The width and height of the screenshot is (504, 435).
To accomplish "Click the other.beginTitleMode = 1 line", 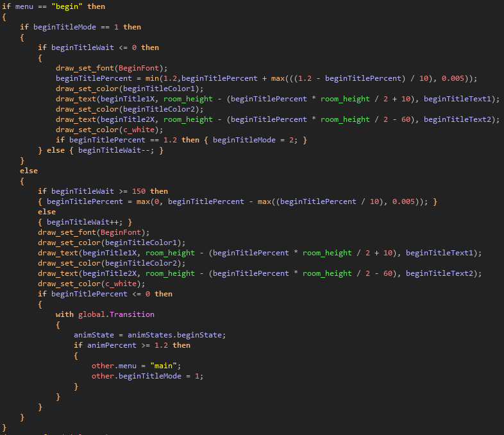I will [x=147, y=376].
